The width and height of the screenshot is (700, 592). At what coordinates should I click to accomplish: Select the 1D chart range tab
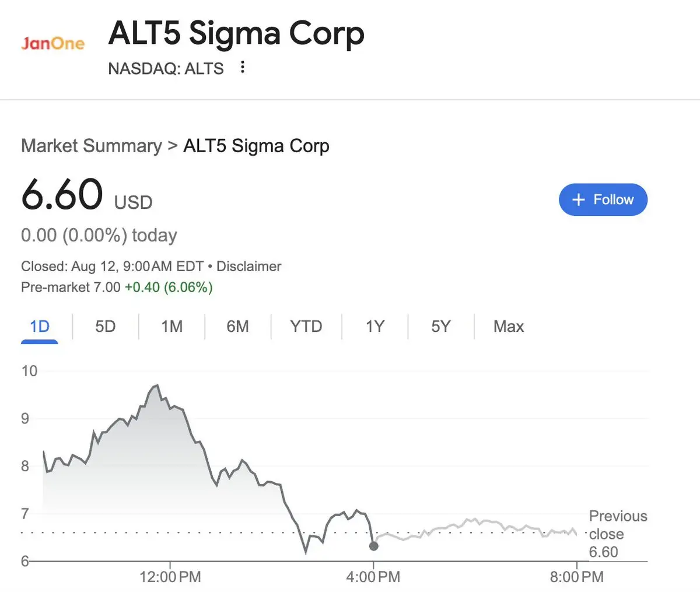40,327
